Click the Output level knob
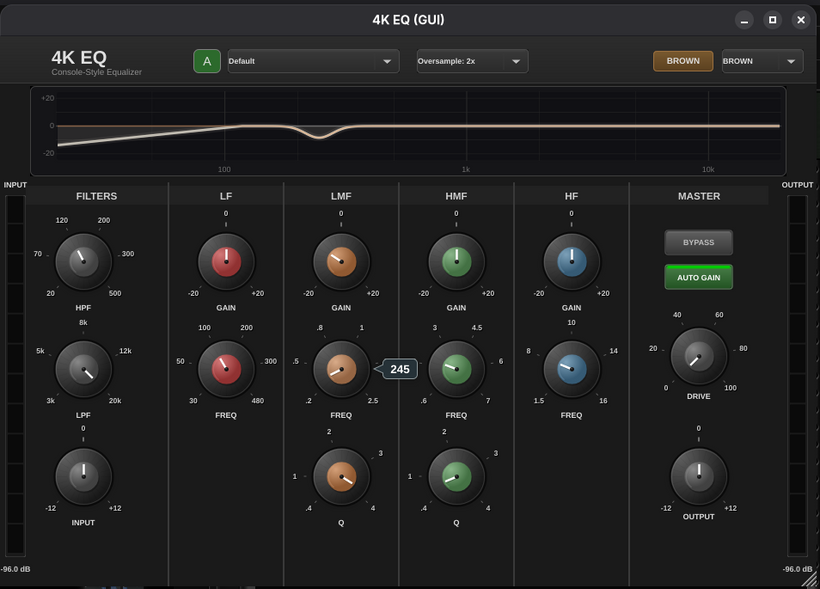The image size is (820, 589). (698, 476)
